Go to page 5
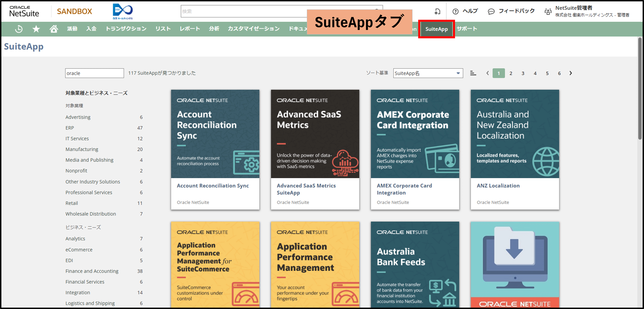Viewport: 644px width, 309px height. coord(547,73)
